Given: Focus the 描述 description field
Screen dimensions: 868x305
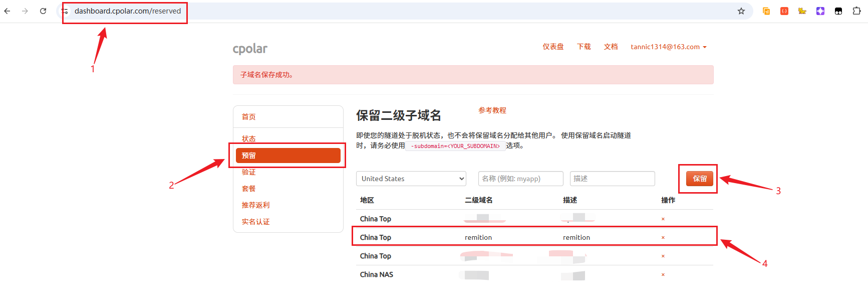Looking at the screenshot, I should [612, 179].
